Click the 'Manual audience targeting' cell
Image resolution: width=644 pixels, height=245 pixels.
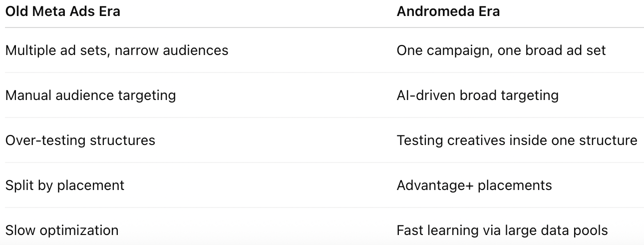click(x=91, y=95)
